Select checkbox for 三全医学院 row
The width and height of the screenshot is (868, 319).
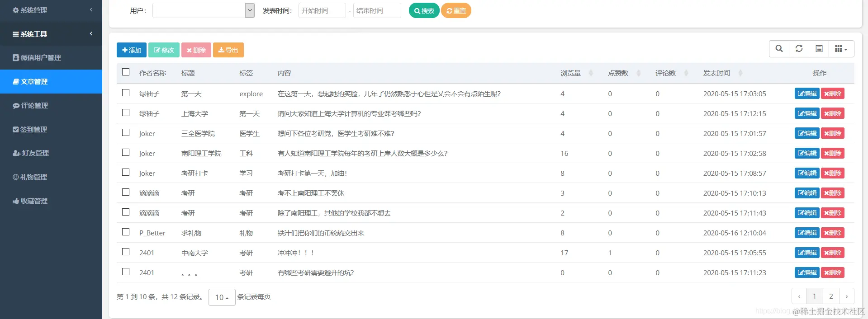[126, 132]
